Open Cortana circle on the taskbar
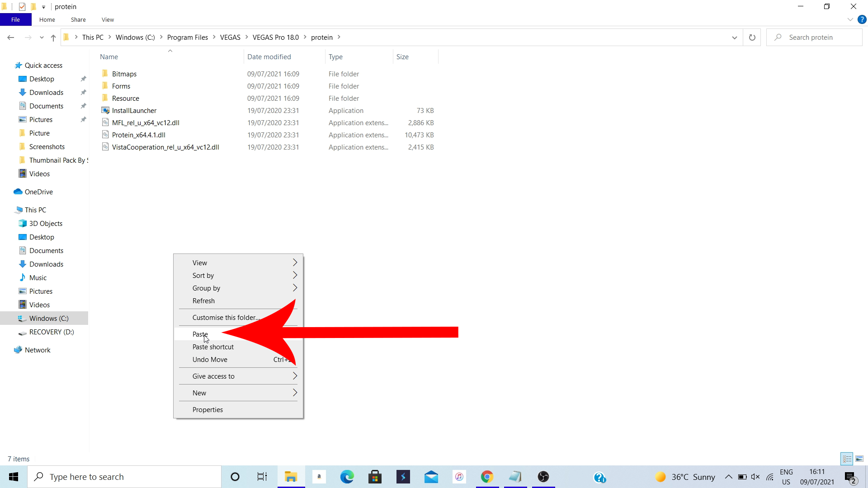Viewport: 868px width, 488px height. click(x=235, y=477)
